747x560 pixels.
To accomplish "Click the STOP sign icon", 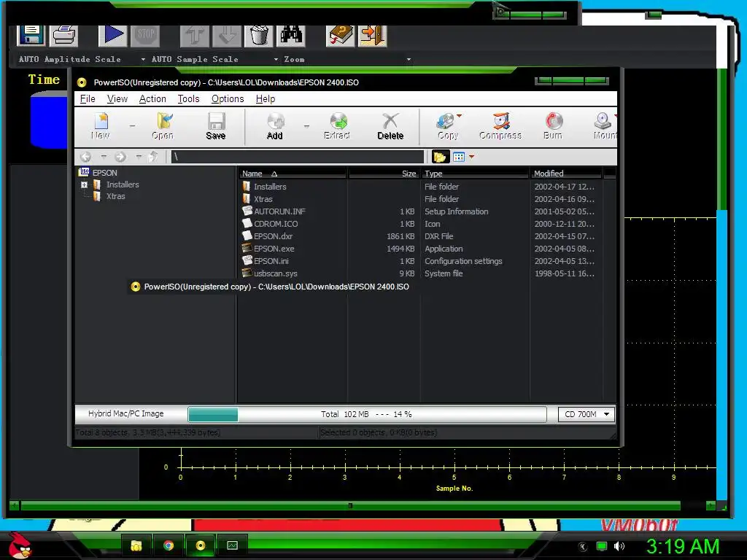I will [145, 35].
